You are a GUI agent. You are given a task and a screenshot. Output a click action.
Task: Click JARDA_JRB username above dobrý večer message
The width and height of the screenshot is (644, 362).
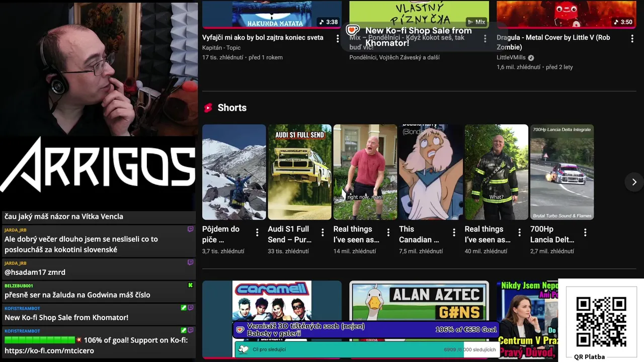pos(16,230)
